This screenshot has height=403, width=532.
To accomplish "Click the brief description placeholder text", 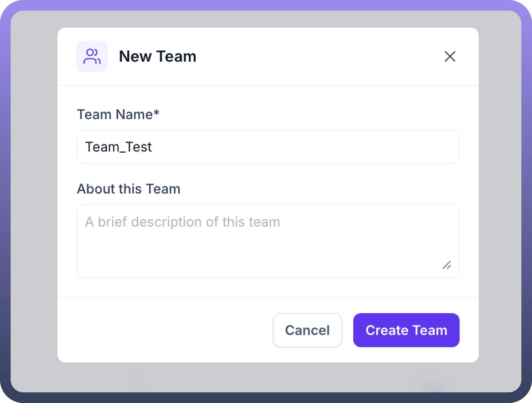I will pyautogui.click(x=182, y=222).
